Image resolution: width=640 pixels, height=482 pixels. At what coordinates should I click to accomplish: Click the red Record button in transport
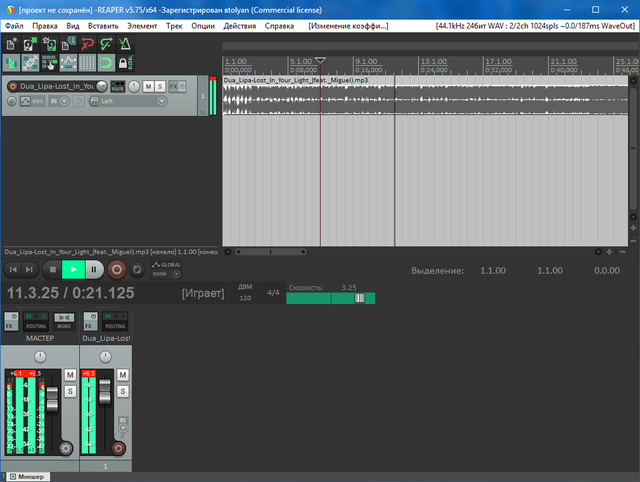(x=116, y=269)
